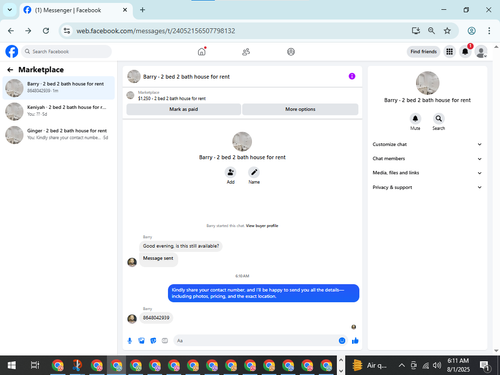Close the Messenger browser tab
This screenshot has height=375, width=500.
[125, 10]
